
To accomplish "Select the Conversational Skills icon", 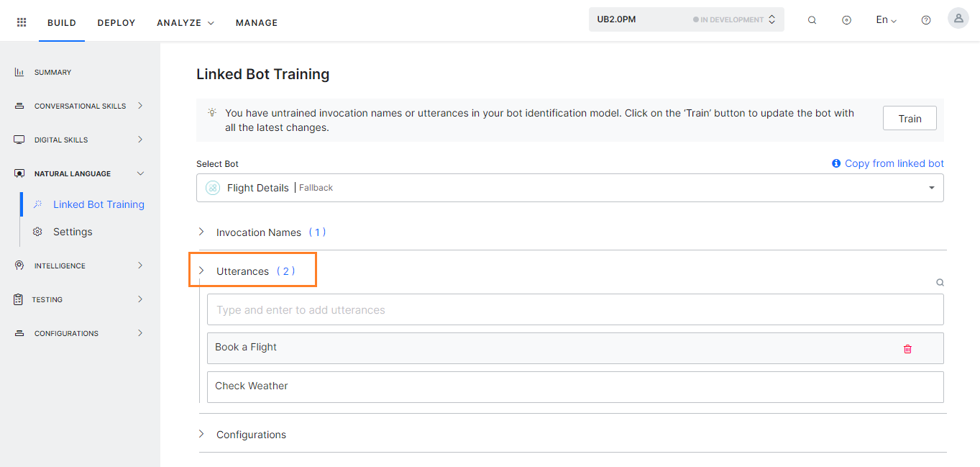I will coord(18,105).
